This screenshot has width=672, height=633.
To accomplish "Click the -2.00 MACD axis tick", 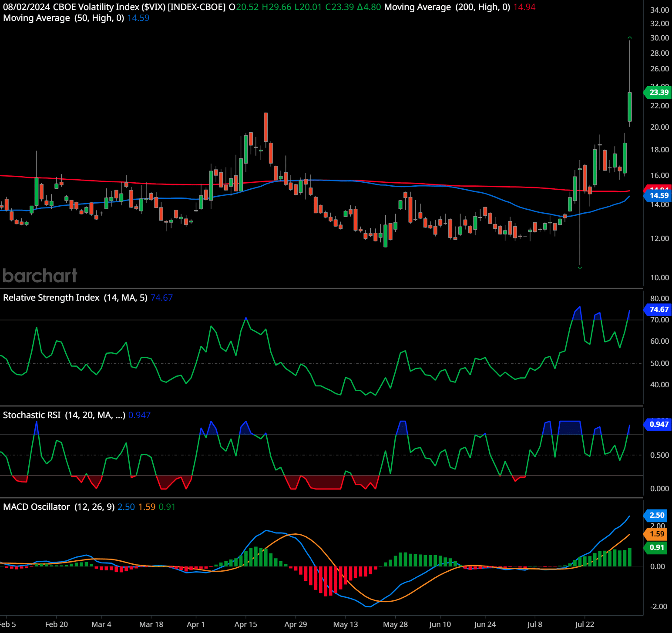I will (659, 606).
